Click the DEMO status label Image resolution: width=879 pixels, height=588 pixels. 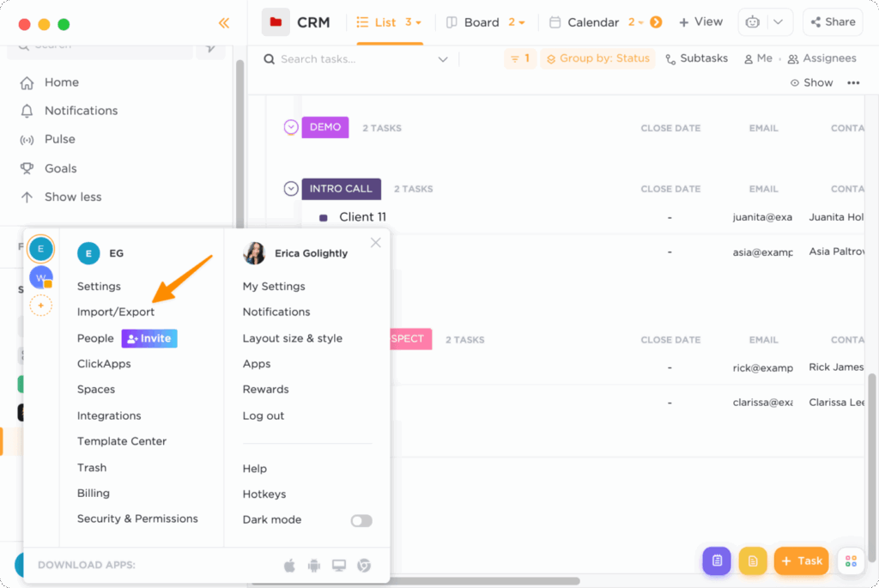click(x=325, y=127)
